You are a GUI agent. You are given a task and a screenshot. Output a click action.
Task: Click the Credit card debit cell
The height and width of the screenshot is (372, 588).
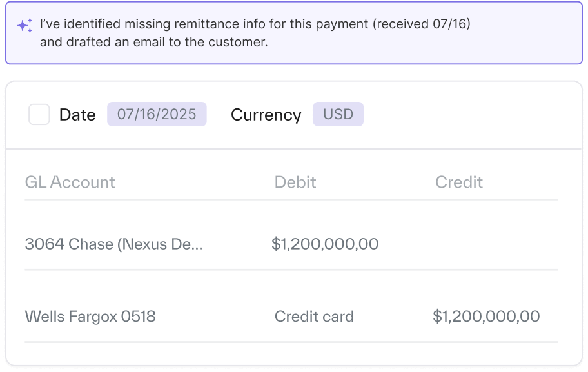pyautogui.click(x=314, y=317)
